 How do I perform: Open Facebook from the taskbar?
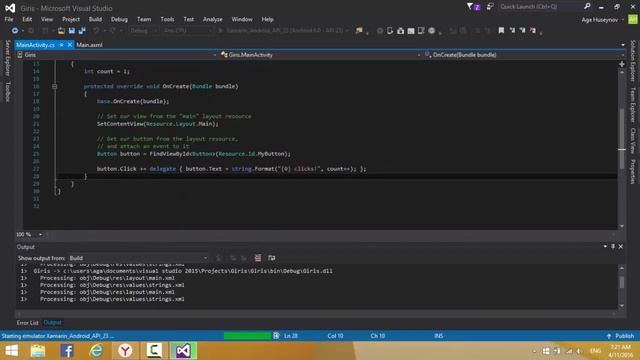[x=67, y=351]
